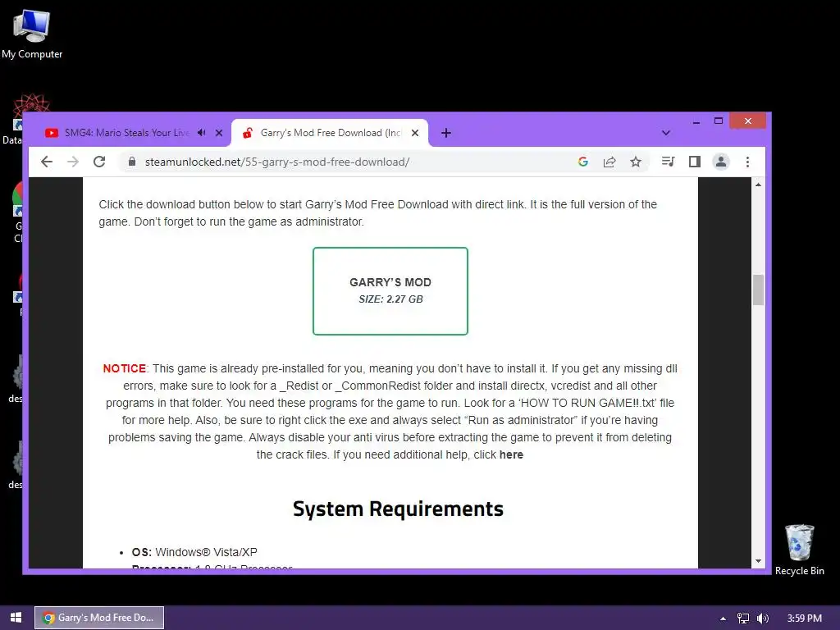View site info via padlock icon
840x630 pixels.
(132, 162)
